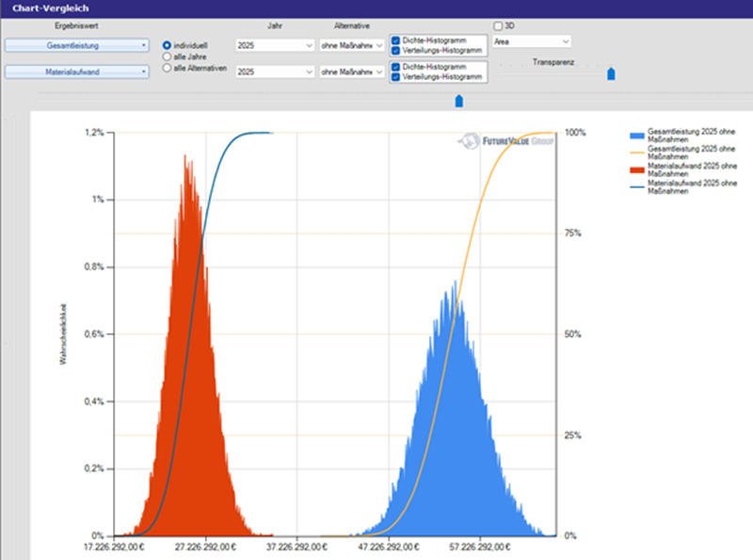Click the 'Transparenz' label
Image resolution: width=753 pixels, height=560 pixels.
(553, 62)
